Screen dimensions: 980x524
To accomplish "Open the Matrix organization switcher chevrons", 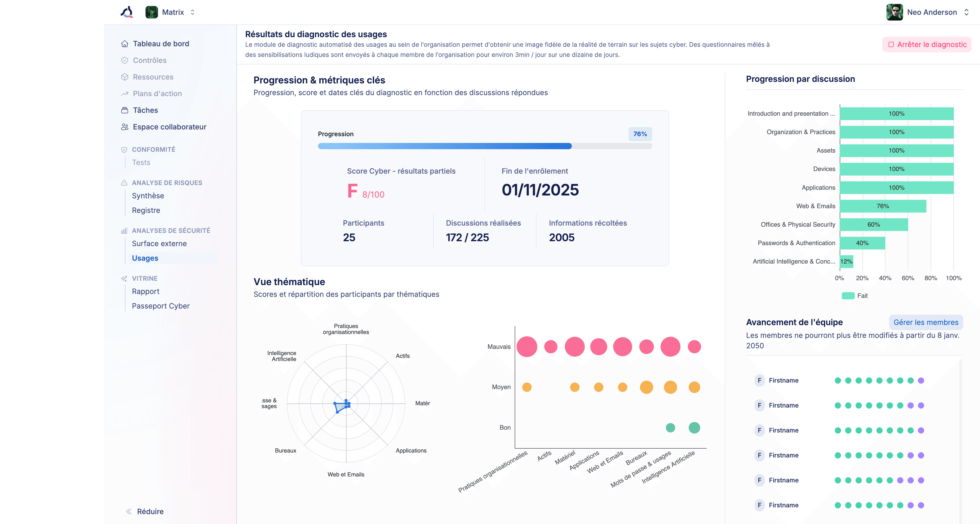I will pos(193,12).
